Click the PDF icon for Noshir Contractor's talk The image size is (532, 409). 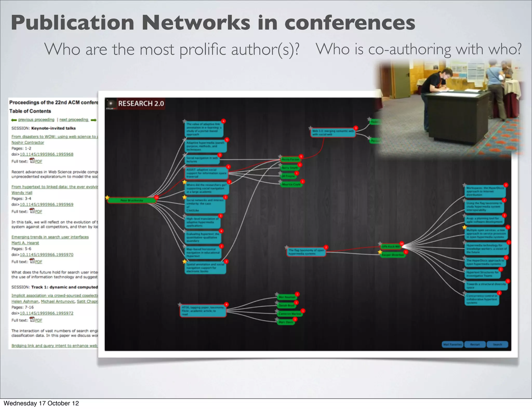[32, 161]
